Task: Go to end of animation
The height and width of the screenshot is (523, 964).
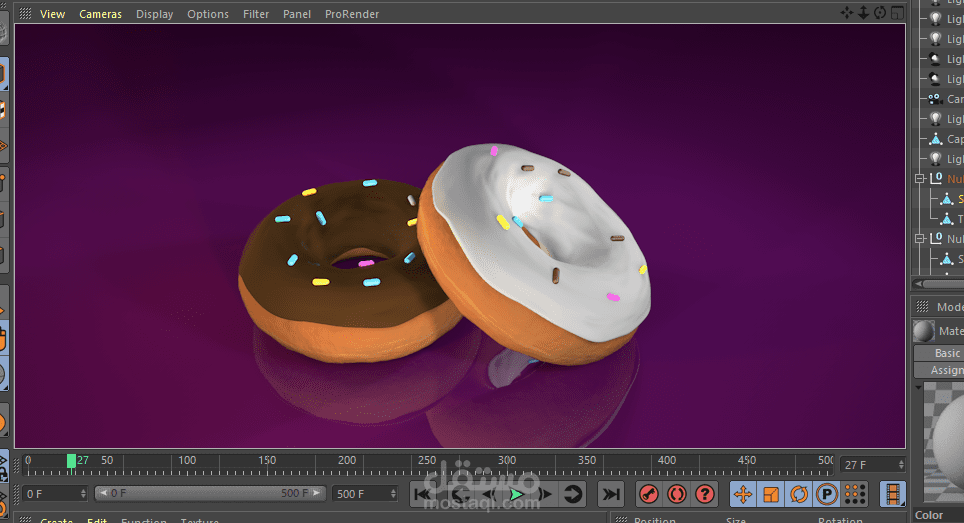Action: point(610,494)
